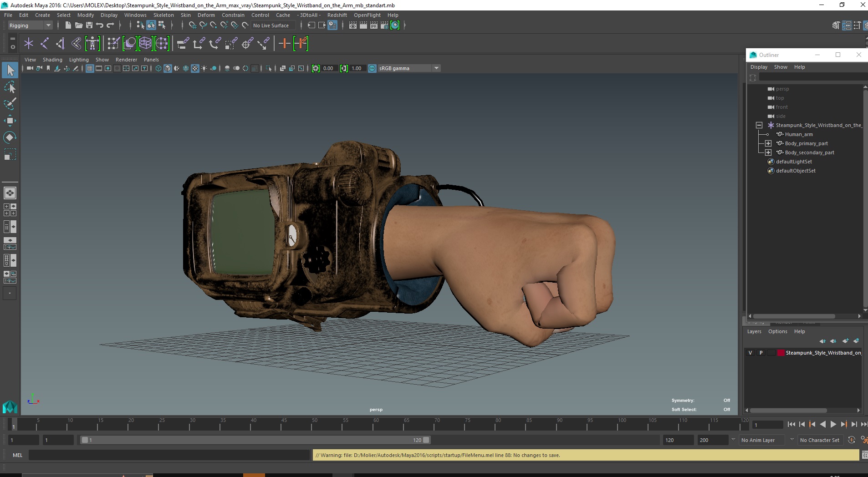
Task: Select the Scale tool in Tool Box
Action: 10,154
